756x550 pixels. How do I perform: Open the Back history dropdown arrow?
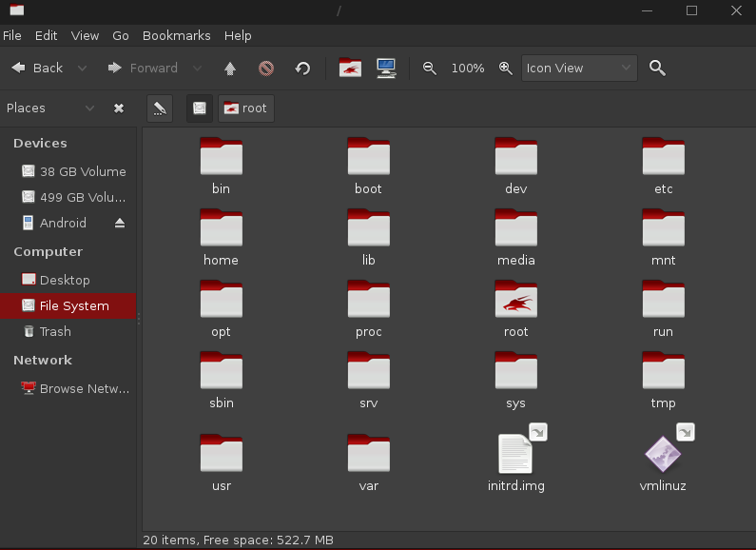tap(83, 68)
